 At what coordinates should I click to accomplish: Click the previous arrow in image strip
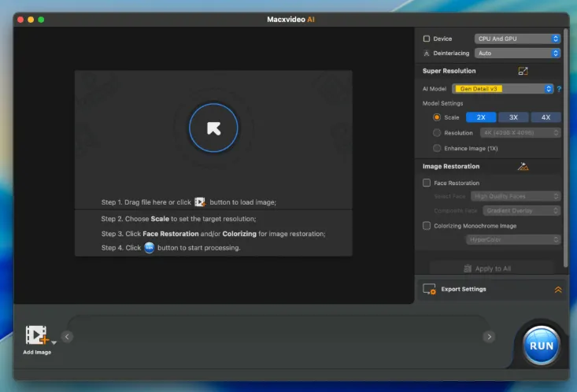tap(67, 336)
